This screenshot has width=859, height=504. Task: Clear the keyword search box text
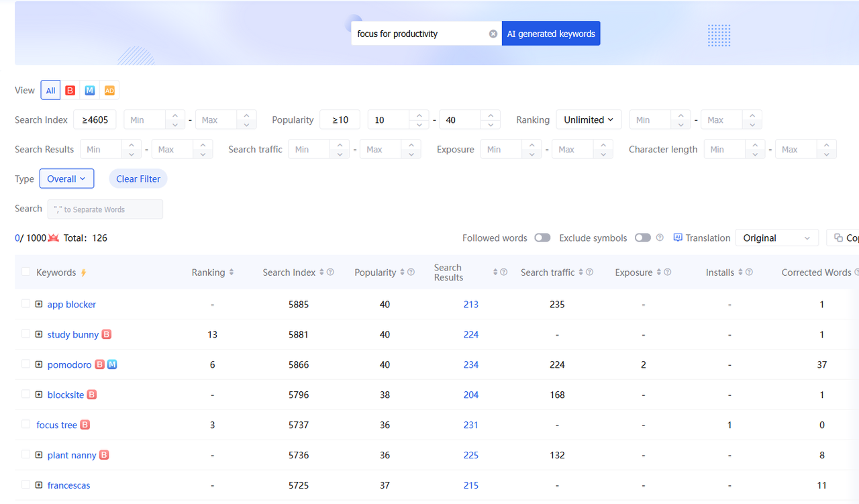[493, 34]
